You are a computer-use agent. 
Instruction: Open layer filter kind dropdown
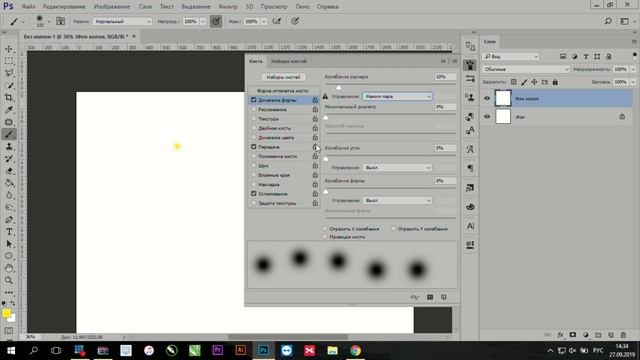(511, 57)
